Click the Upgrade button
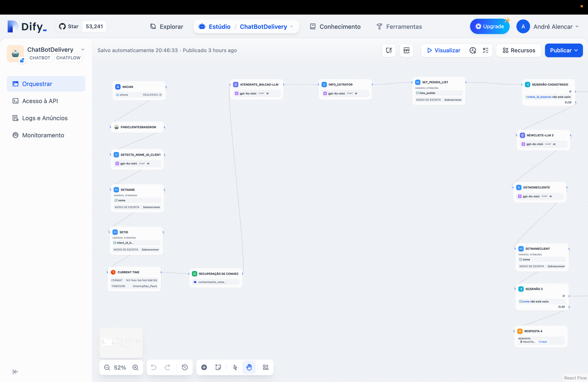The width and height of the screenshot is (588, 382). (490, 26)
